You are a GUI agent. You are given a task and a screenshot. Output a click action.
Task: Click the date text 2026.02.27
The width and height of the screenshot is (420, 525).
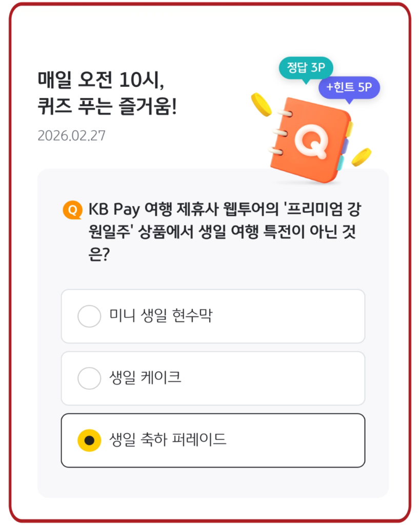click(x=71, y=136)
